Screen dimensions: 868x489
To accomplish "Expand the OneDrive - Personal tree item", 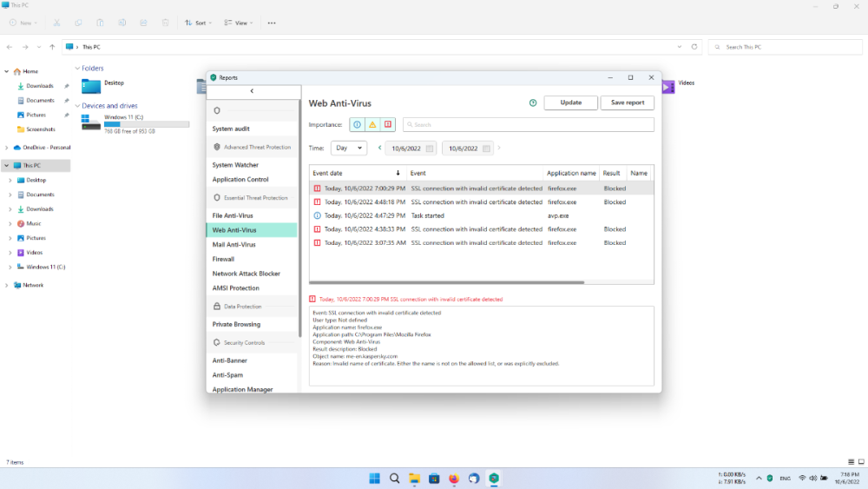I will click(x=7, y=148).
